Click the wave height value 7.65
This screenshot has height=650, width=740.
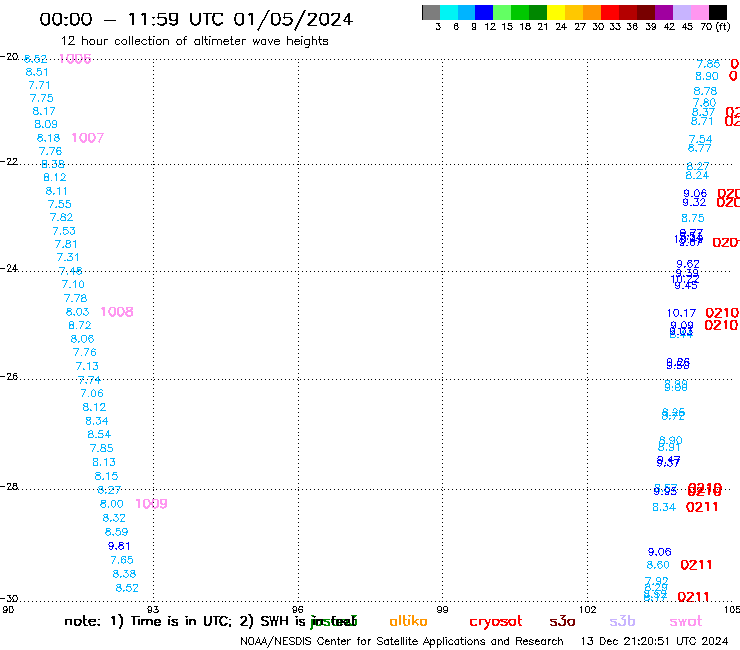tap(122, 560)
